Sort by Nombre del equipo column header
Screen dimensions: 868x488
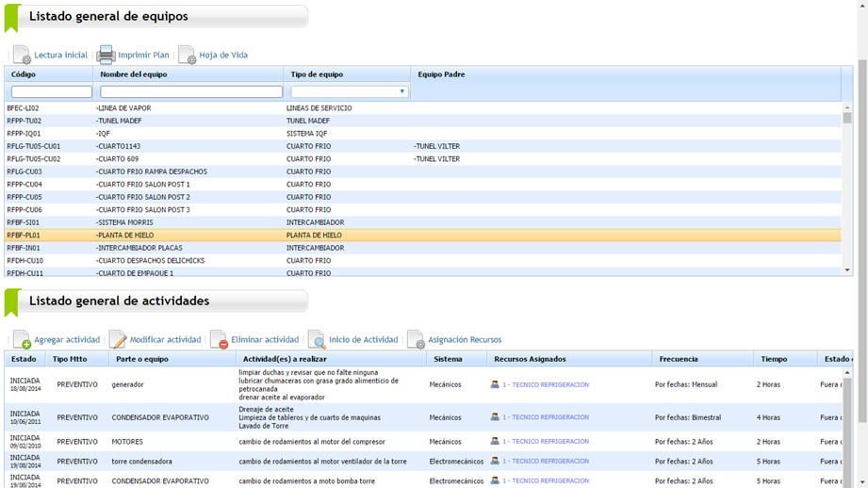coord(134,74)
